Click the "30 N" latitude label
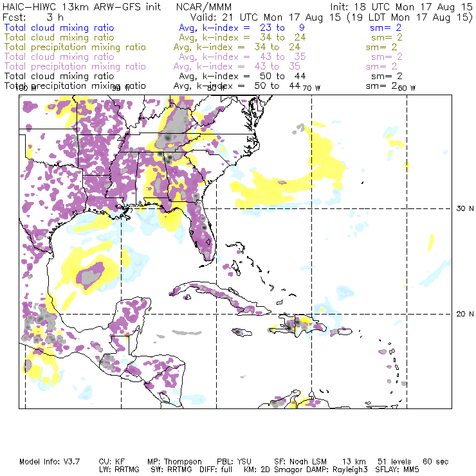The width and height of the screenshot is (476, 476). click(x=465, y=208)
